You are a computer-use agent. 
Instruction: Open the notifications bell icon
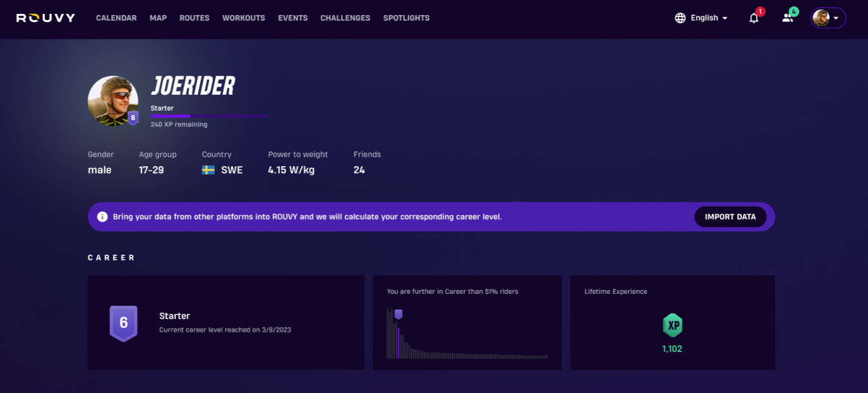click(x=754, y=18)
